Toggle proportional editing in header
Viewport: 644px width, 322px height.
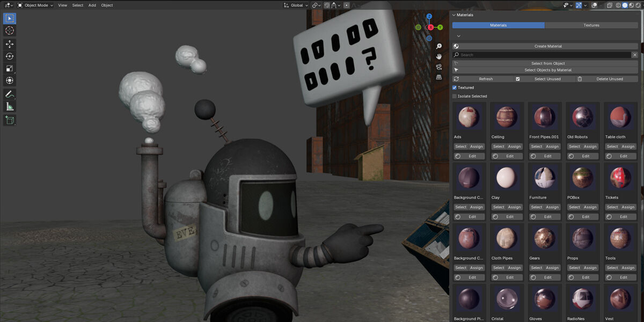click(347, 5)
